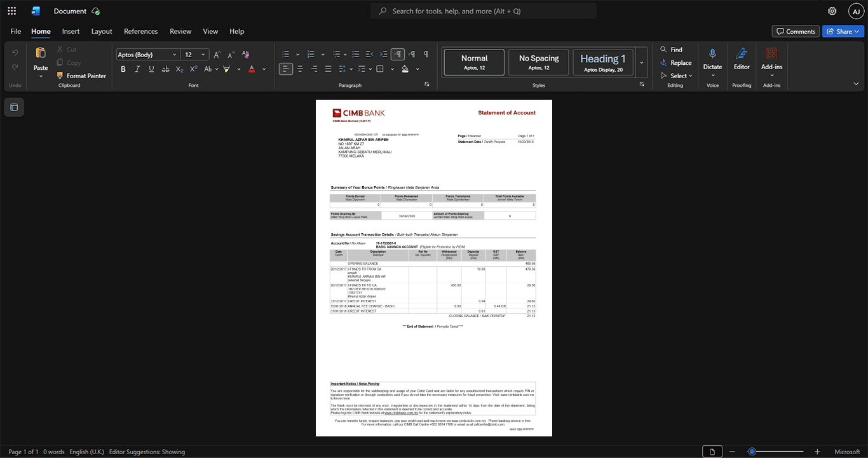This screenshot has width=868, height=458.
Task: Switch to the Insert tab
Action: tap(71, 31)
